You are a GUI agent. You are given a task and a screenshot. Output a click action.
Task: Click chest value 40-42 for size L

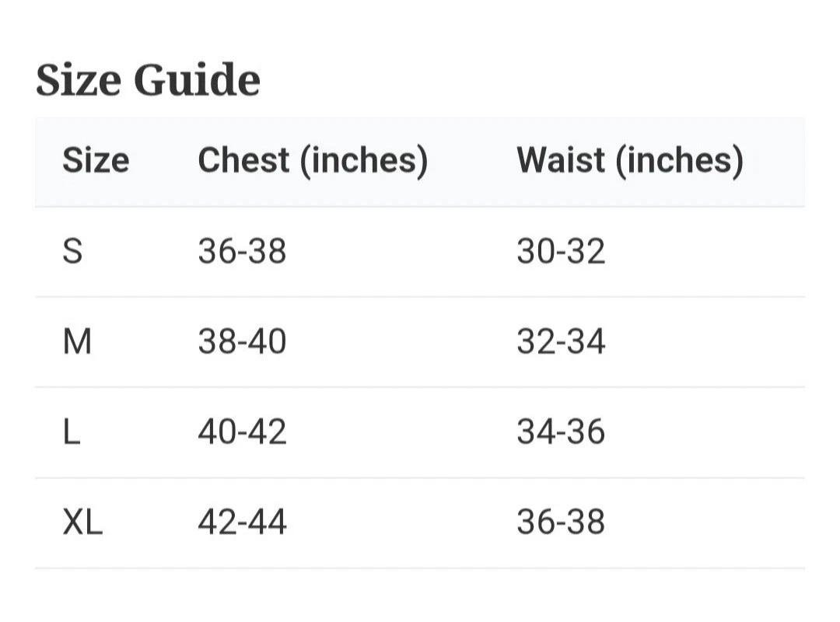point(242,432)
